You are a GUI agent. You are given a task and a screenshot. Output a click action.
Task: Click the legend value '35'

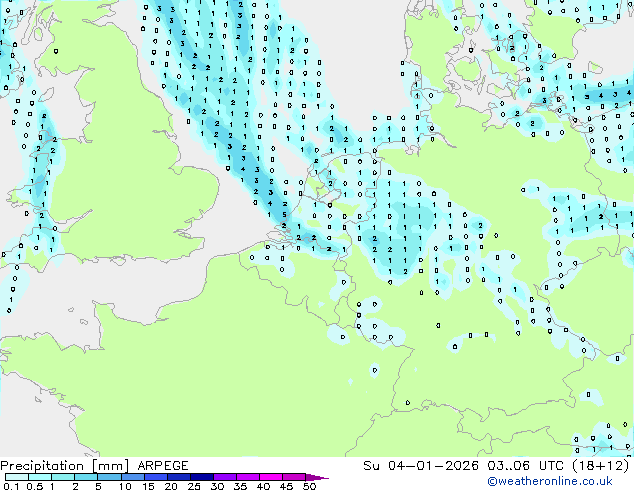point(240,486)
